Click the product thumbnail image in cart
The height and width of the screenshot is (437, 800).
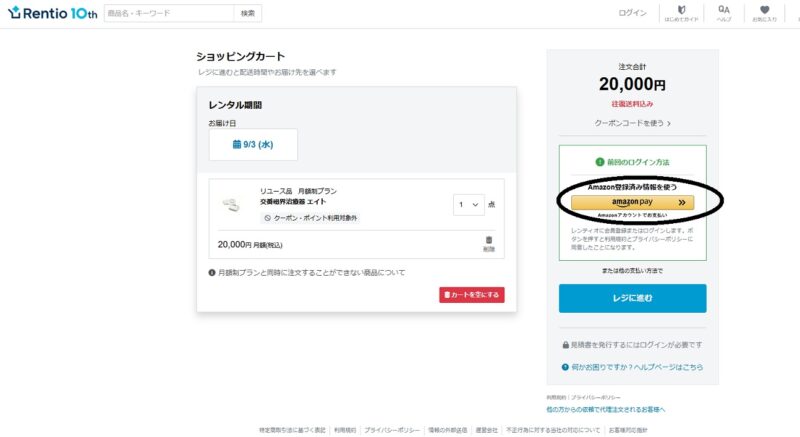point(232,204)
